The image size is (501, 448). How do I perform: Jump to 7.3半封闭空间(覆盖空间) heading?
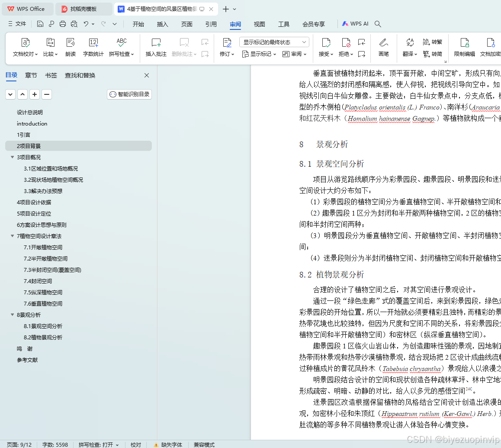pos(52,270)
